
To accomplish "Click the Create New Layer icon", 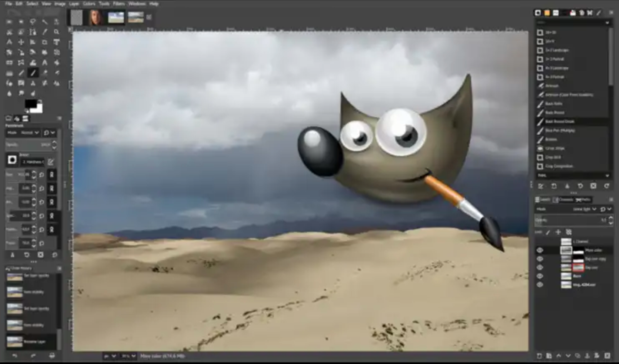I will [539, 356].
